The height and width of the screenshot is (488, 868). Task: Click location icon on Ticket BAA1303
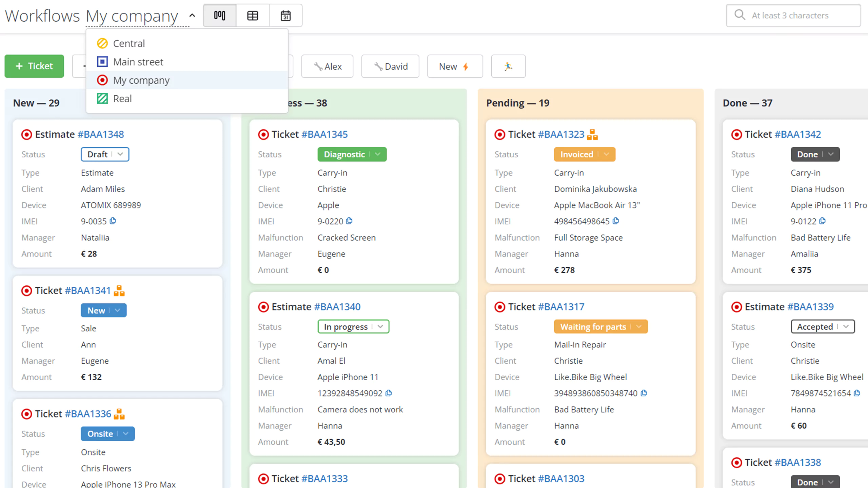(500, 479)
